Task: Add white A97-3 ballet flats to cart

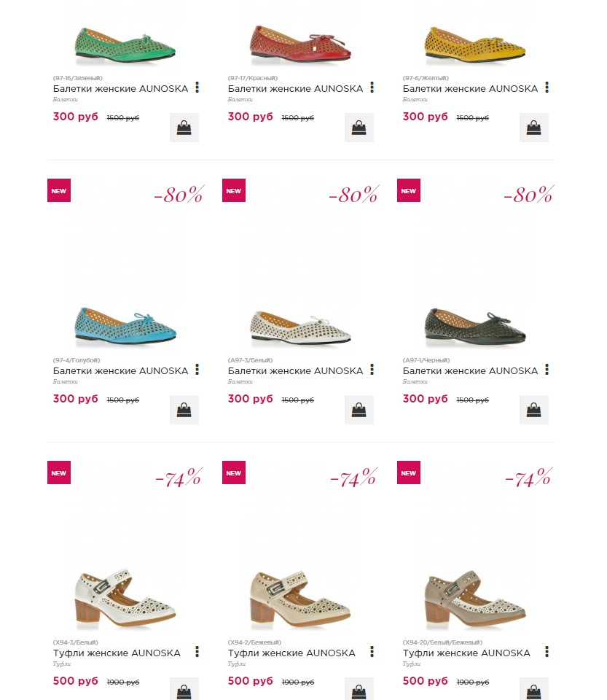Action: (x=359, y=410)
